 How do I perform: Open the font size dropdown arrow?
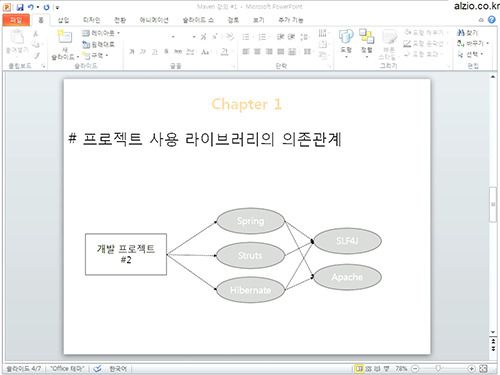[194, 37]
